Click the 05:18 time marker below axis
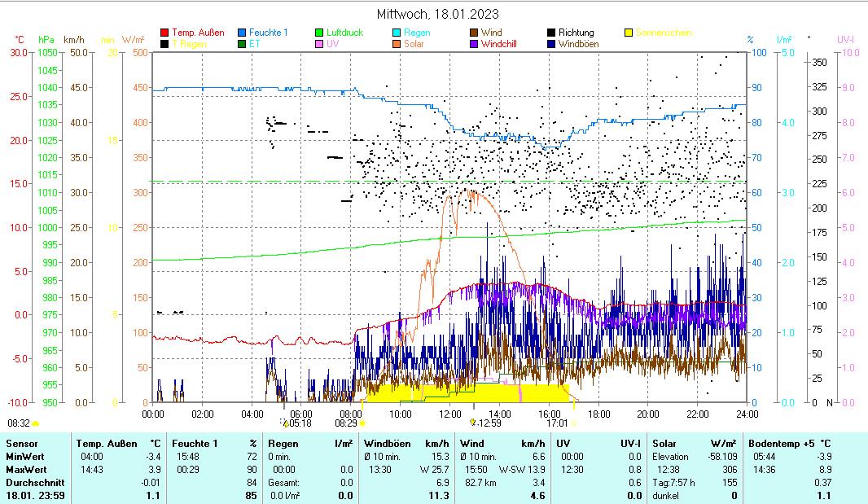The height and width of the screenshot is (504, 868). (x=300, y=423)
